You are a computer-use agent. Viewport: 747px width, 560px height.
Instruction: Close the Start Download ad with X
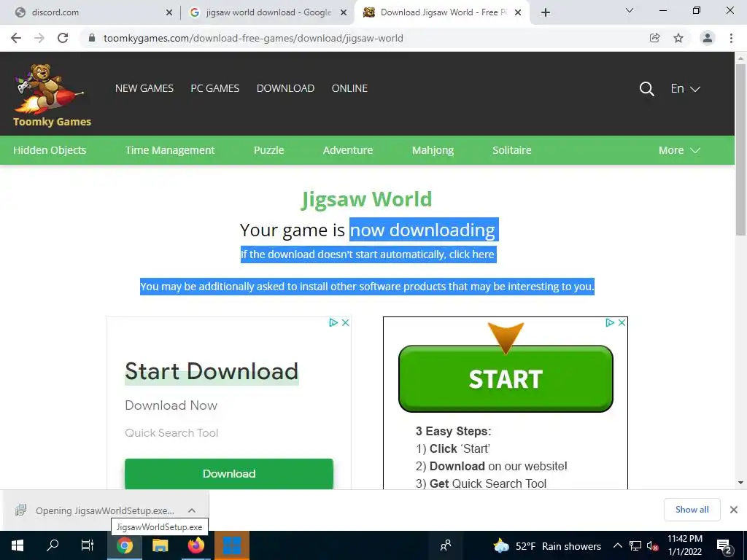[x=346, y=323]
